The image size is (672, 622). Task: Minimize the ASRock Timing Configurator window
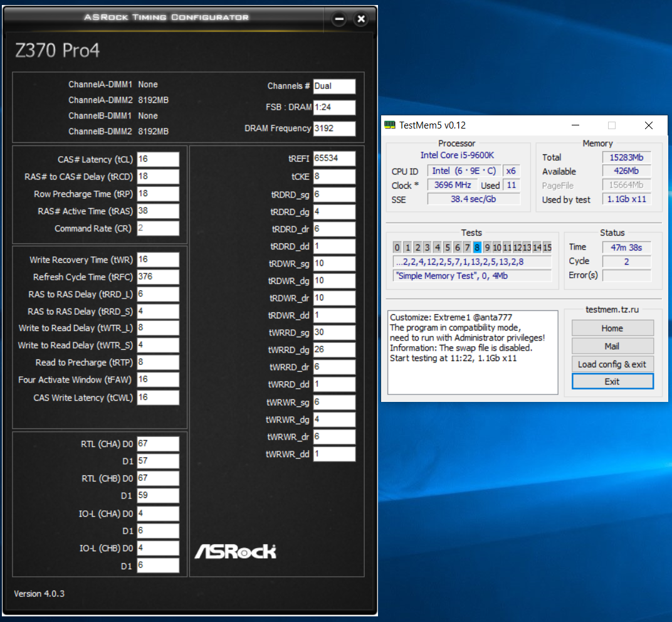pos(339,19)
